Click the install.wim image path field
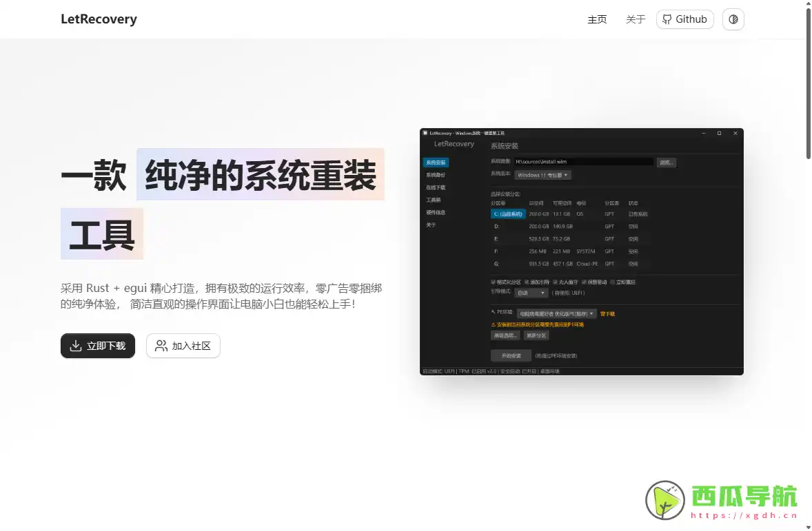Screen dimensions: 812x531 pos(583,161)
